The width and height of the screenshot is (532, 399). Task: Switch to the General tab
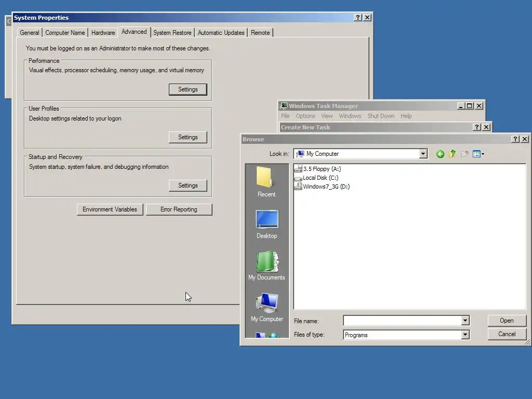[30, 33]
